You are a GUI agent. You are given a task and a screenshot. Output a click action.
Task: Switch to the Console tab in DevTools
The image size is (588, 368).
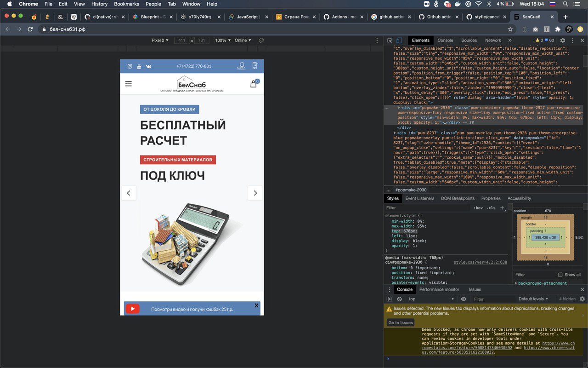coord(445,40)
